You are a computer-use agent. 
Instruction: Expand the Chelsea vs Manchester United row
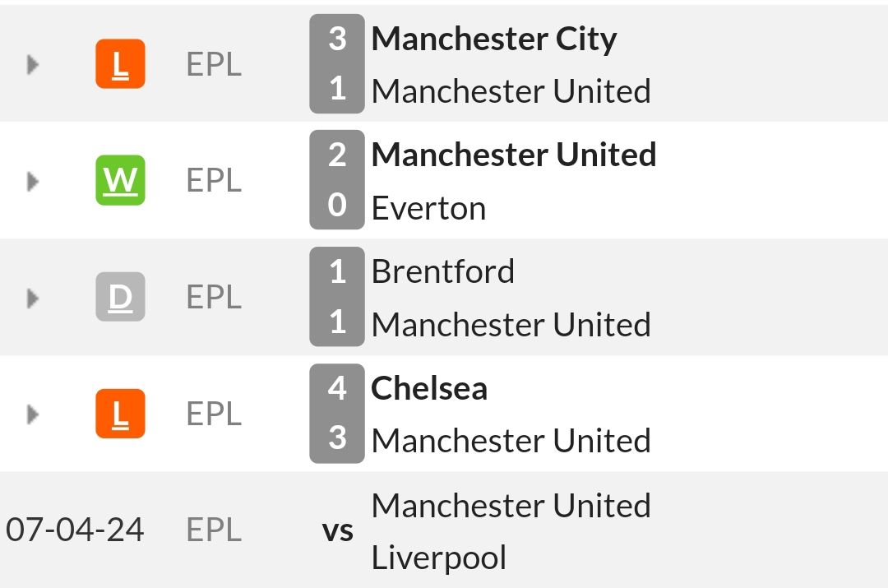click(x=33, y=414)
